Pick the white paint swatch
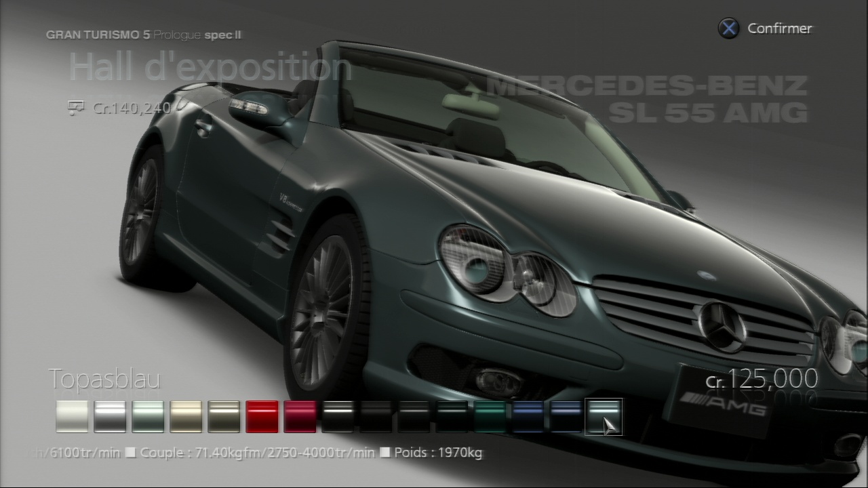This screenshot has width=868, height=488. point(72,416)
